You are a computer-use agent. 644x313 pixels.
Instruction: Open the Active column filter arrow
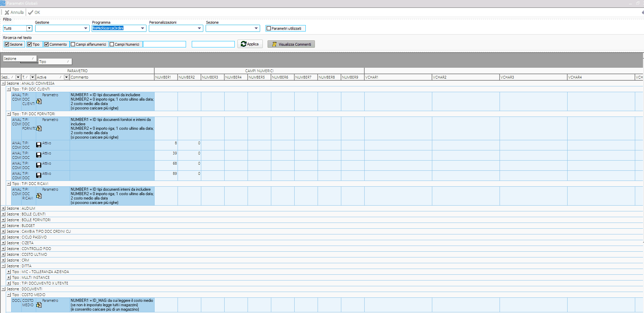(x=66, y=77)
